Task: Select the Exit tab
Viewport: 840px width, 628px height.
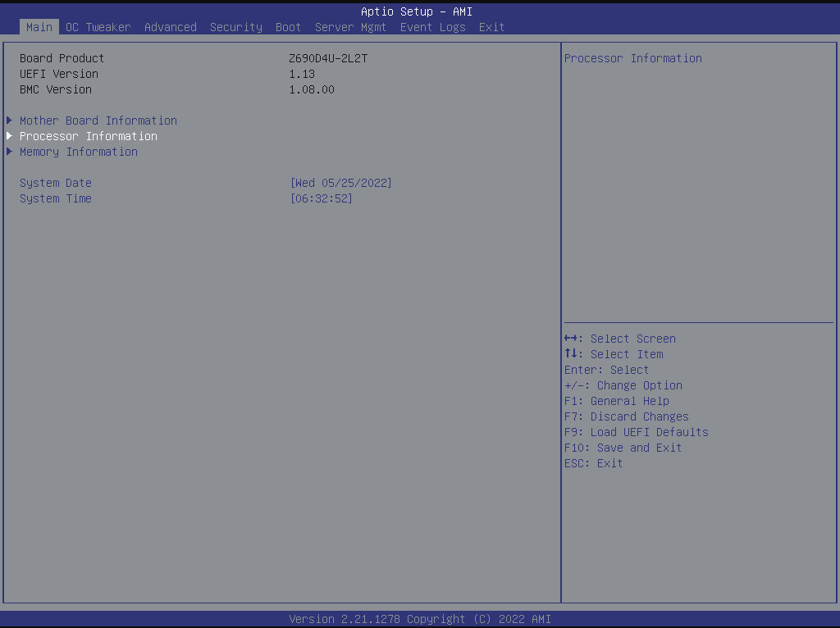Action: coord(491,27)
